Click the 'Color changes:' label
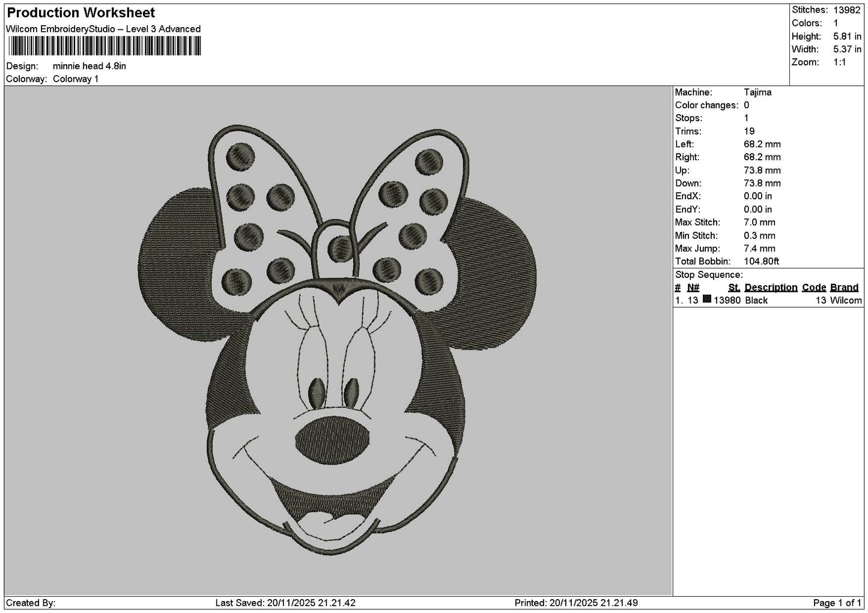Screen dimensions: 868x613 pyautogui.click(x=707, y=105)
